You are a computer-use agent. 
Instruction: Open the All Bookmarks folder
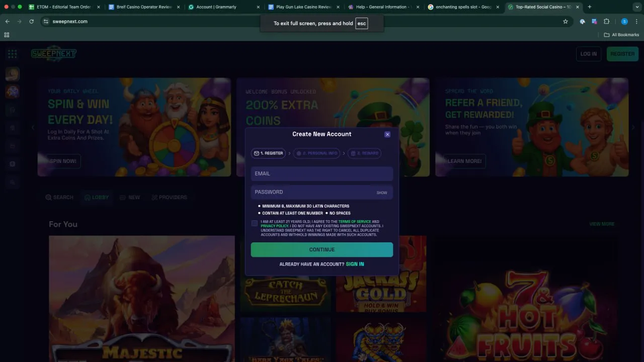pyautogui.click(x=622, y=35)
